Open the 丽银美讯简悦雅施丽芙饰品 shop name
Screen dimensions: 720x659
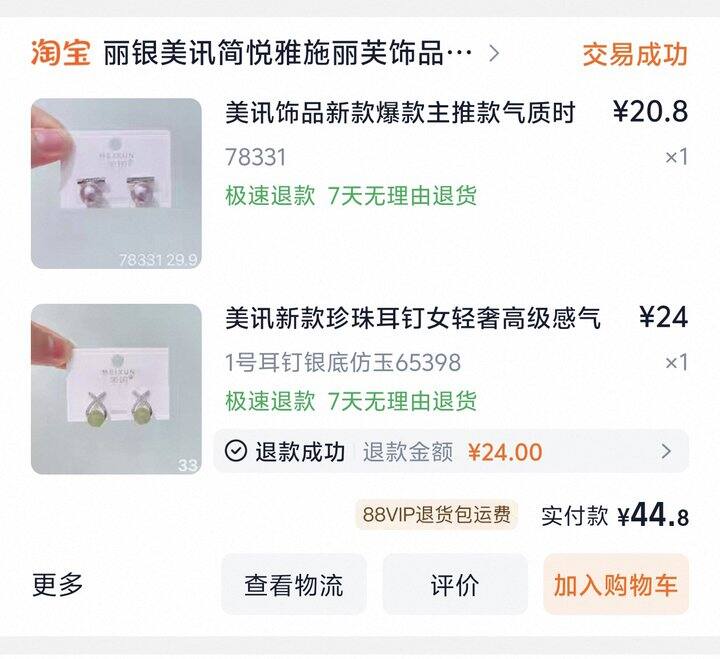click(x=288, y=53)
